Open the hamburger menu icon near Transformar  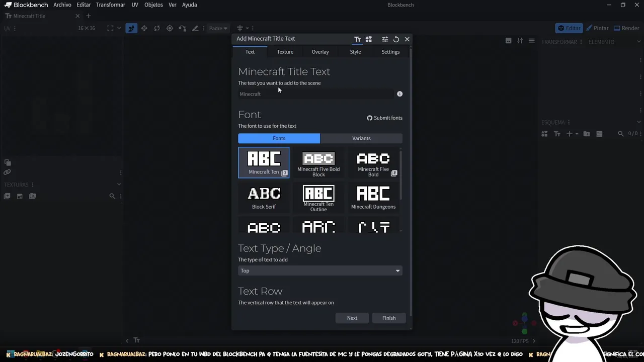(x=531, y=41)
